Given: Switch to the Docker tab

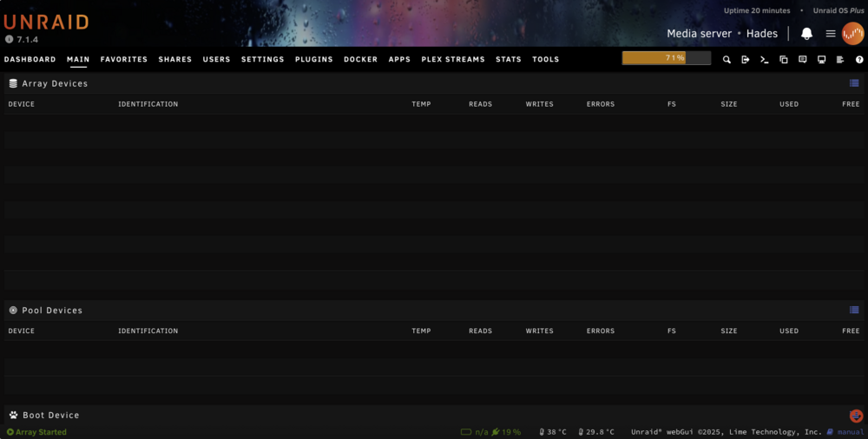Looking at the screenshot, I should [x=360, y=59].
